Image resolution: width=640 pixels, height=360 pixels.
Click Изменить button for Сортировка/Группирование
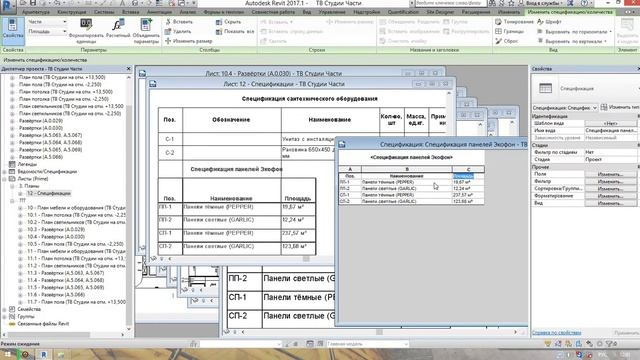[x=610, y=189]
